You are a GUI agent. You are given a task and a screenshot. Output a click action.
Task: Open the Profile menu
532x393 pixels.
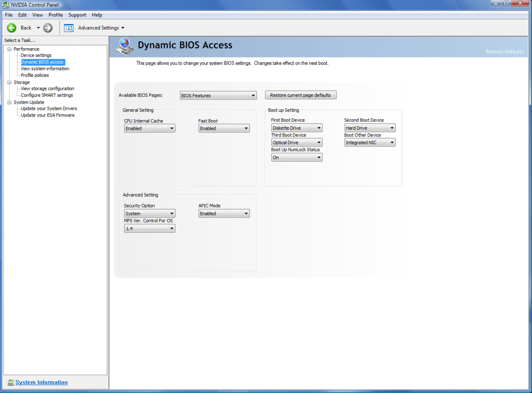tap(56, 15)
